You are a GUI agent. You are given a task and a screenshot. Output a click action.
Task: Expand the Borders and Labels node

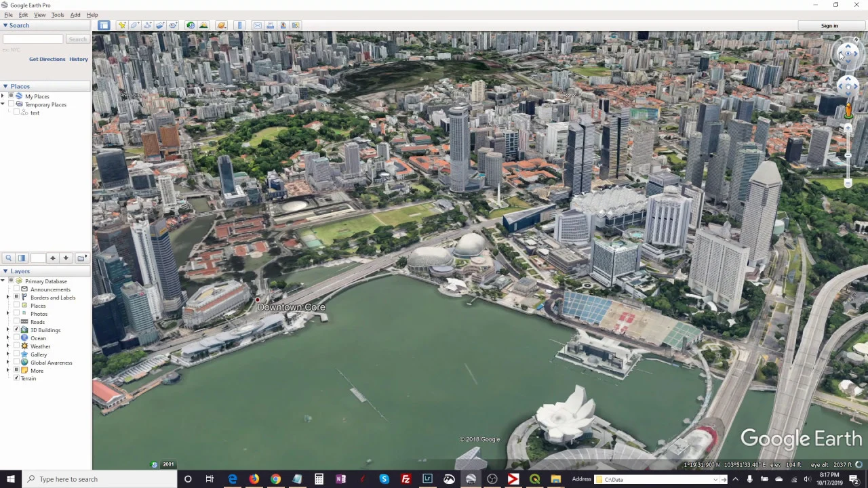pyautogui.click(x=8, y=298)
